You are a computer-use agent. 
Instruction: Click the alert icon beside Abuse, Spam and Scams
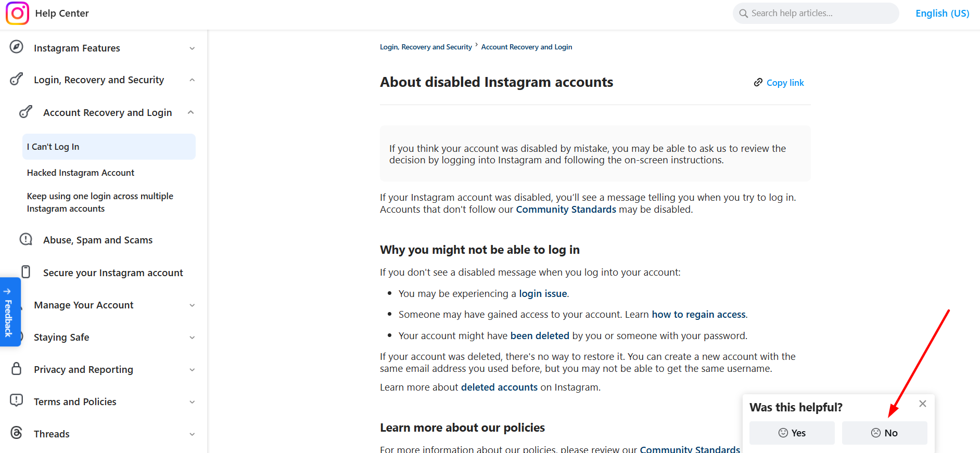pyautogui.click(x=26, y=239)
